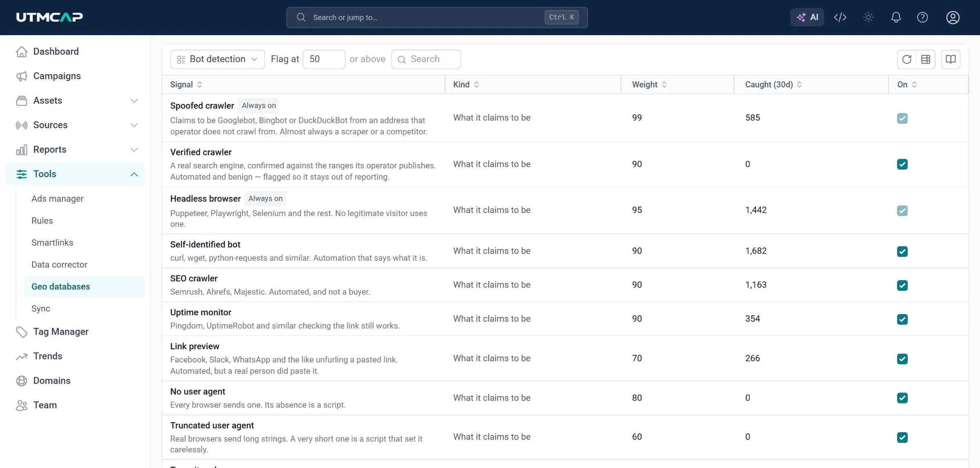This screenshot has height=468, width=980.
Task: Open Ads manager in Tools
Action: point(57,198)
